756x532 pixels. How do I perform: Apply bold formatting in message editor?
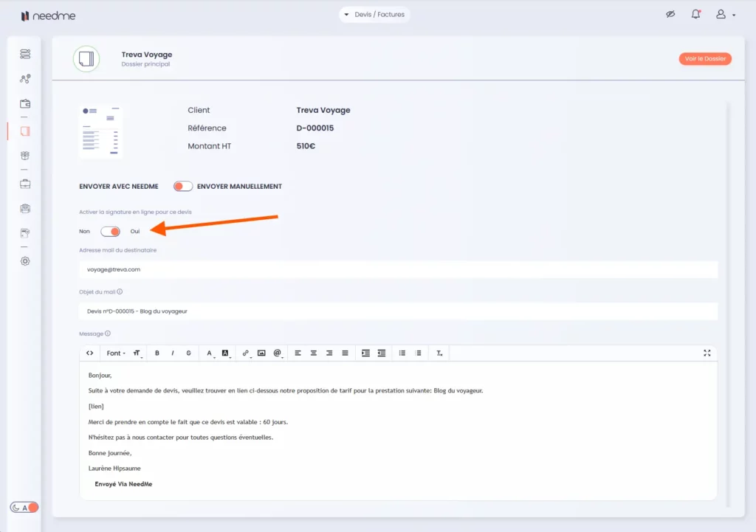tap(157, 353)
